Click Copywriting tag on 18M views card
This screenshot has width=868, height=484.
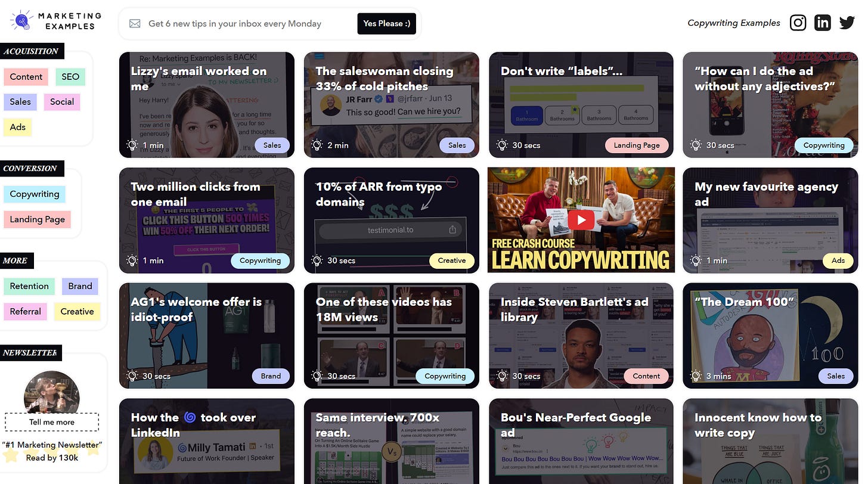pyautogui.click(x=445, y=376)
